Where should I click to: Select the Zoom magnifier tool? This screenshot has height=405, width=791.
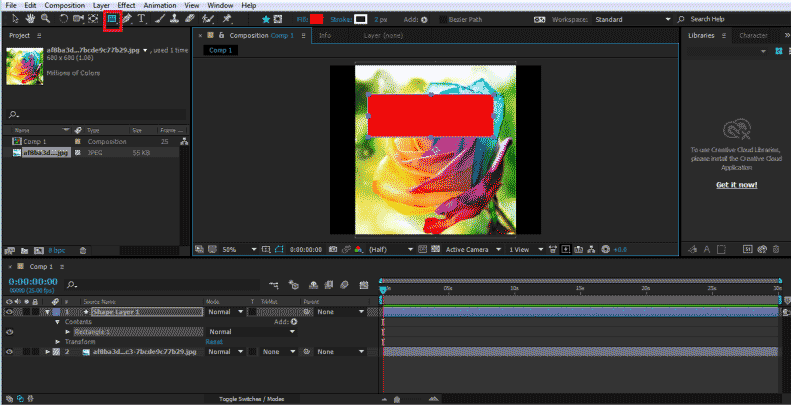click(45, 19)
